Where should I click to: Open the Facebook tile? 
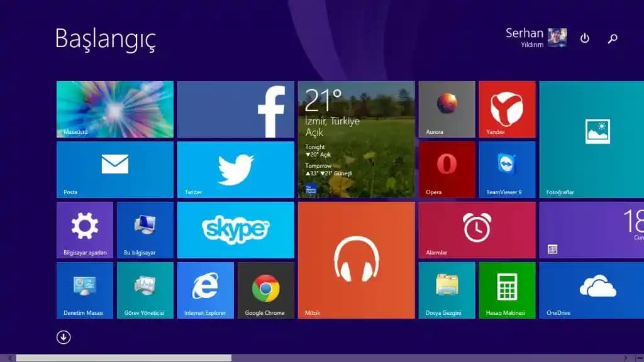(x=235, y=109)
